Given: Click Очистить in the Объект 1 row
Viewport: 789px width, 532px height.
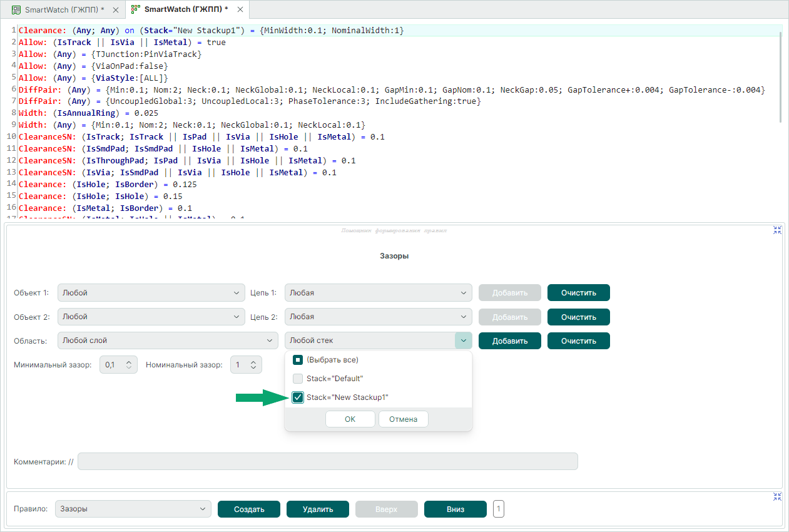Looking at the screenshot, I should (x=578, y=292).
